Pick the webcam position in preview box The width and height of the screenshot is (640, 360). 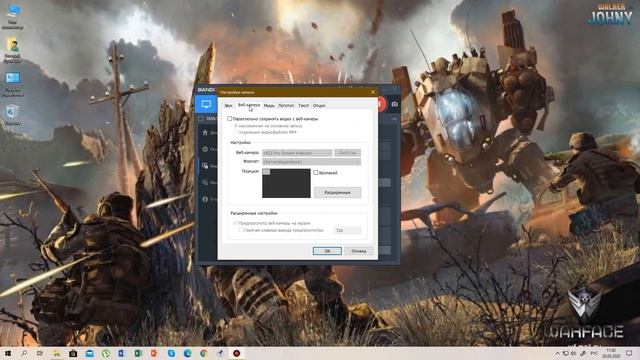pos(286,183)
